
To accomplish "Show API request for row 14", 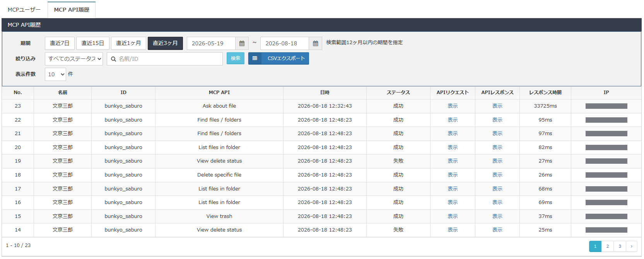I will [453, 230].
